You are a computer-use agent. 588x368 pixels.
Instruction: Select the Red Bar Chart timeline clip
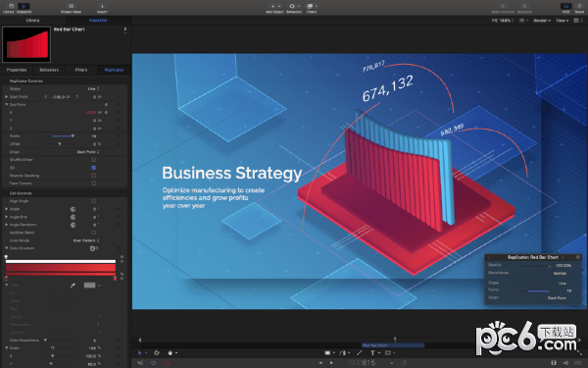click(x=393, y=345)
